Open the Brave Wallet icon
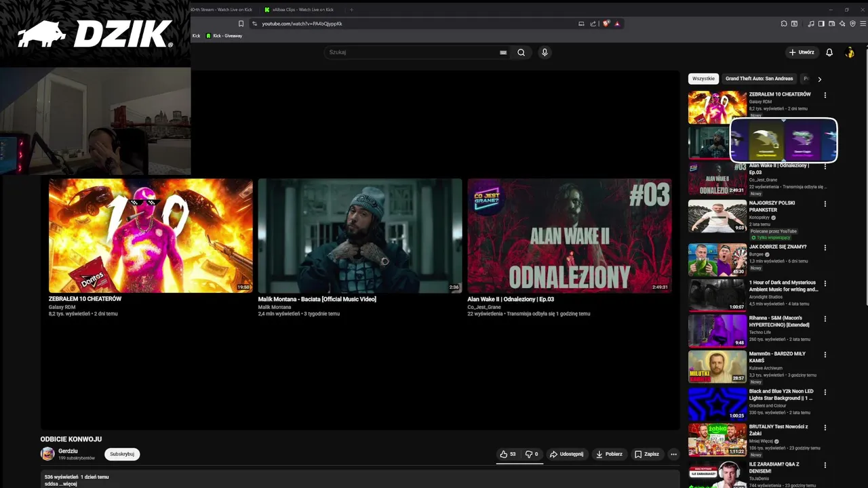The height and width of the screenshot is (488, 868). (832, 24)
